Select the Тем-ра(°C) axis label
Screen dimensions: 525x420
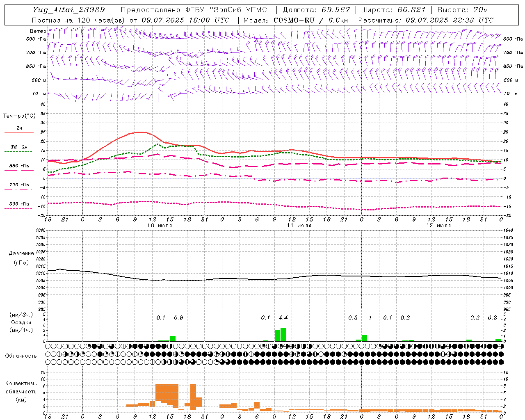click(x=19, y=116)
